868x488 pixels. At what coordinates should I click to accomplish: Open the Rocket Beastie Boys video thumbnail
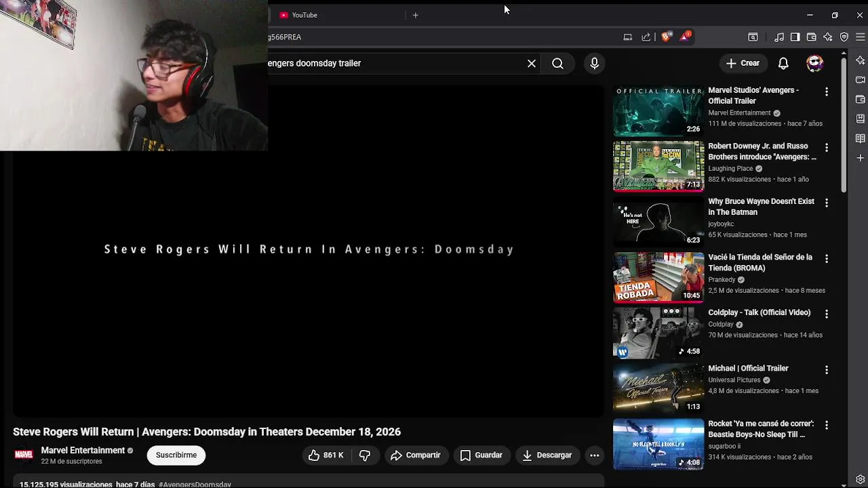658,444
